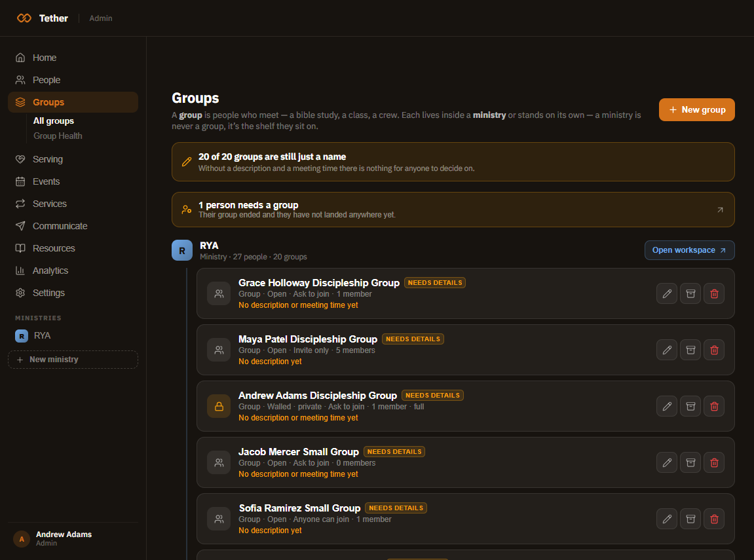The image size is (754, 560).
Task: Click Andrew Adams name at sidebar bottom
Action: 64,534
